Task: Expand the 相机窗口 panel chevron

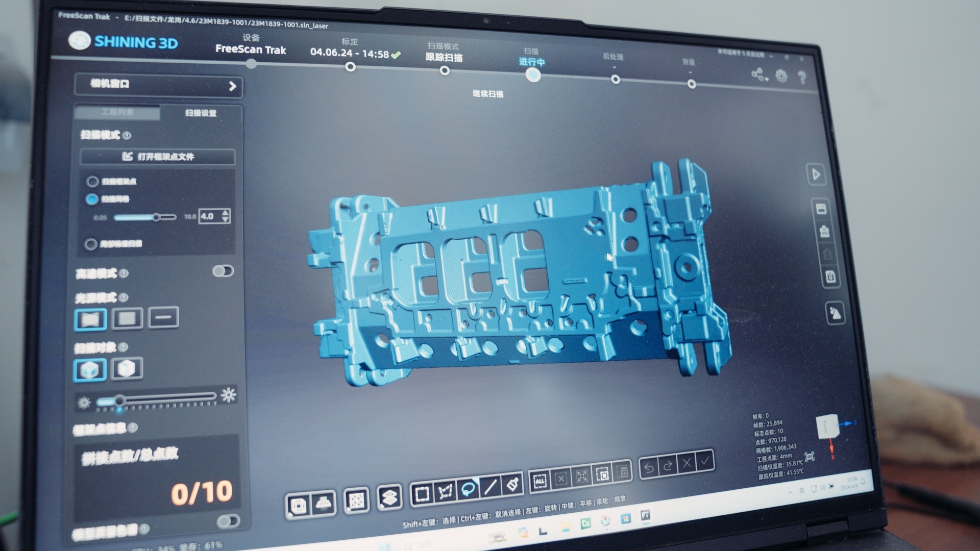Action: [232, 87]
